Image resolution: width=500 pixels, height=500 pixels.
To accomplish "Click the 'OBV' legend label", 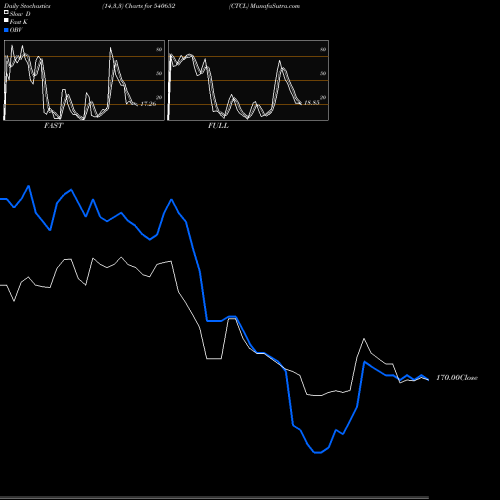I will [x=16, y=30].
